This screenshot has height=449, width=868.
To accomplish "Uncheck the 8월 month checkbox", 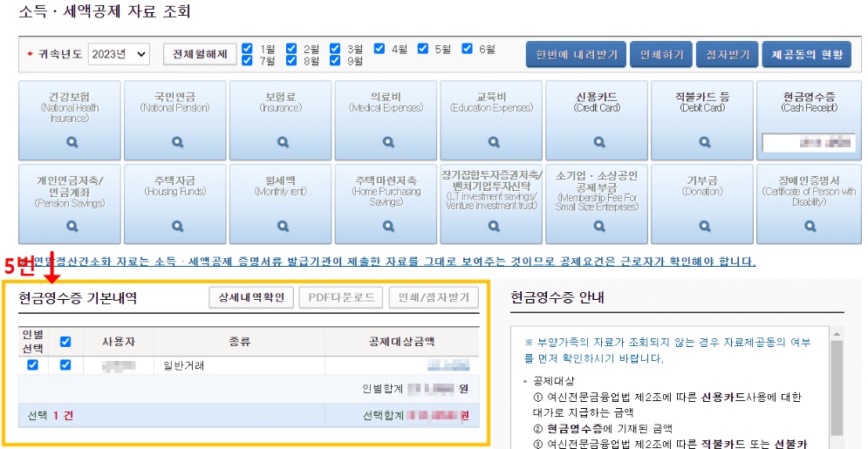I will [x=291, y=60].
